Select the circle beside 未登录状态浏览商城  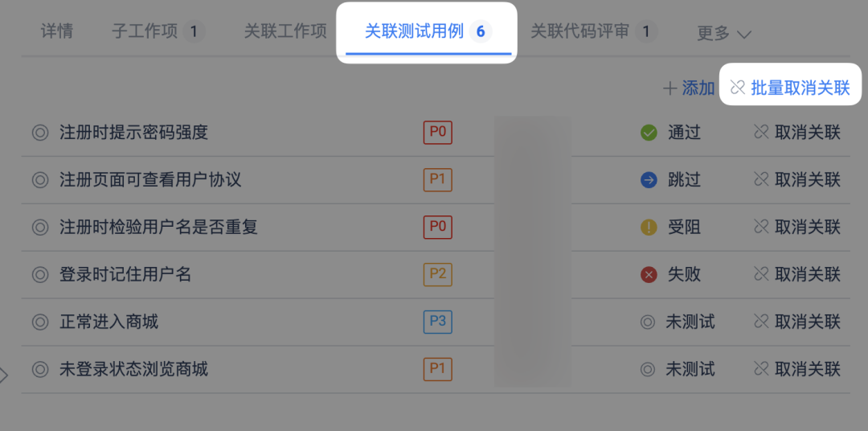pyautogui.click(x=40, y=370)
